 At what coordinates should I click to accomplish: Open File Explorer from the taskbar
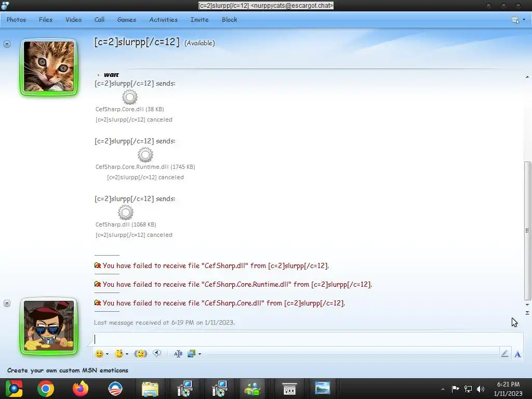(150, 389)
